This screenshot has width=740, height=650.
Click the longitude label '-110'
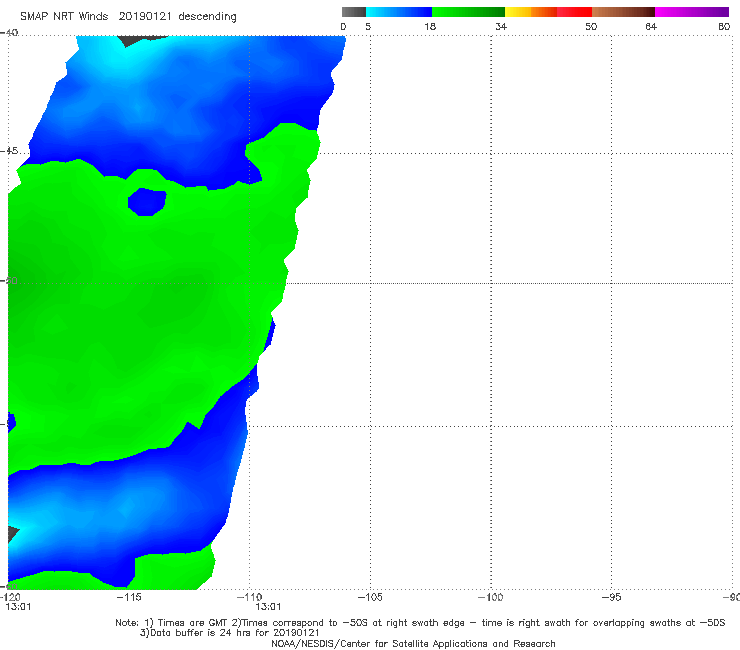click(x=249, y=597)
